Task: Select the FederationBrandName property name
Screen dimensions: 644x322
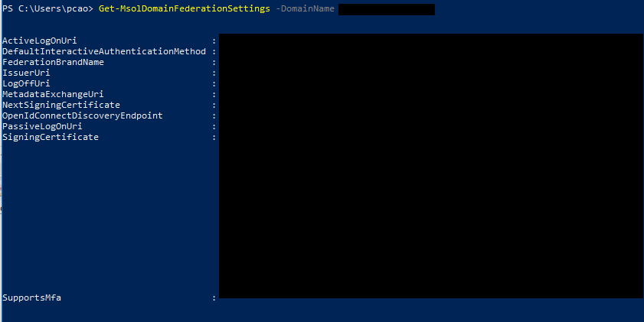Action: (53, 62)
